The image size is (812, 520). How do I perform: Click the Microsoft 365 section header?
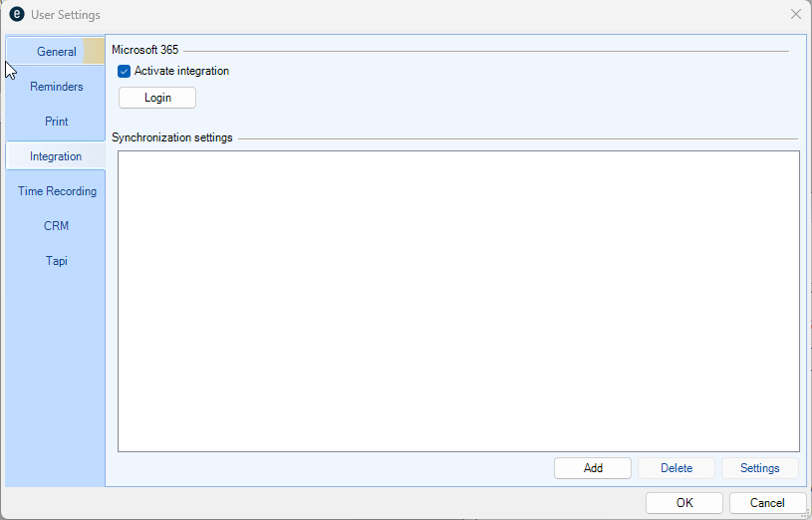pyautogui.click(x=145, y=50)
